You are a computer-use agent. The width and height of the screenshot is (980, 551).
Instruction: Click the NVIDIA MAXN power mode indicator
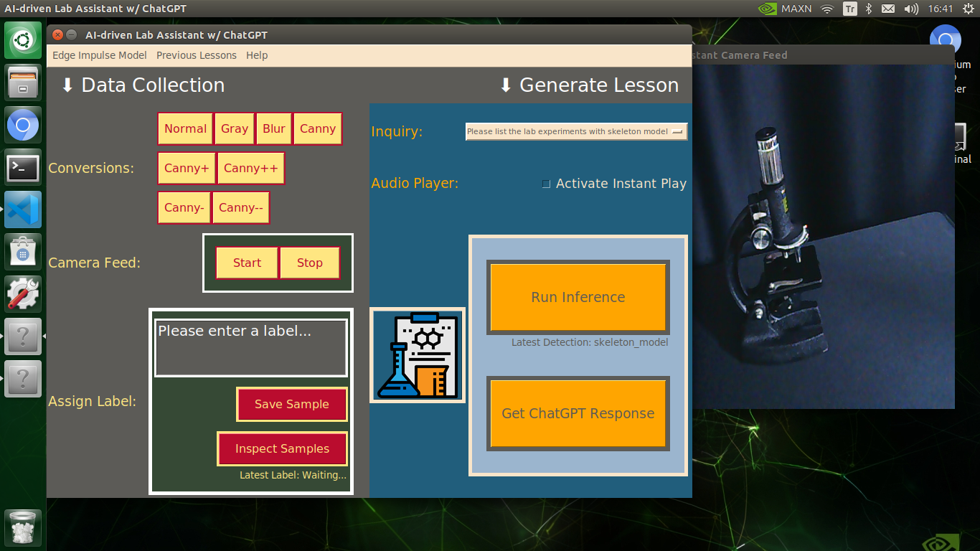[x=784, y=9]
